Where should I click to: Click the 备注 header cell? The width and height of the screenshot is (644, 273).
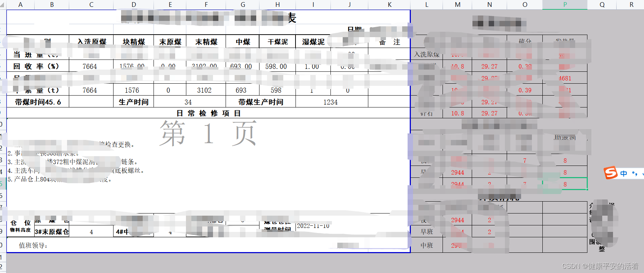[390, 42]
